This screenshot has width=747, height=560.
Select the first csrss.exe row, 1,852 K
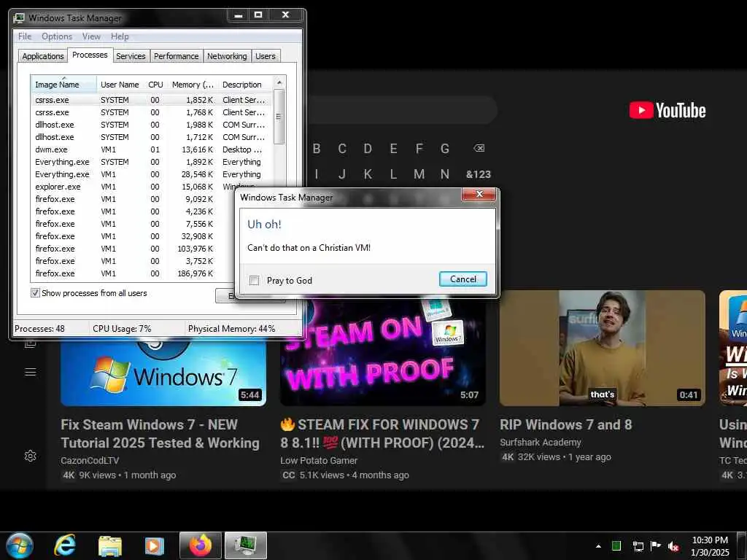click(x=152, y=100)
